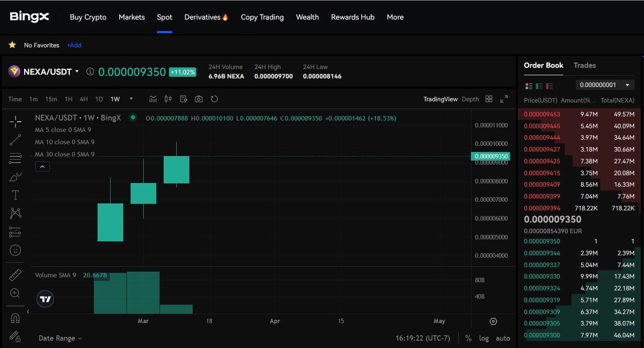The height and width of the screenshot is (348, 644).
Task: Click the chart template save icon
Action: [184, 99]
